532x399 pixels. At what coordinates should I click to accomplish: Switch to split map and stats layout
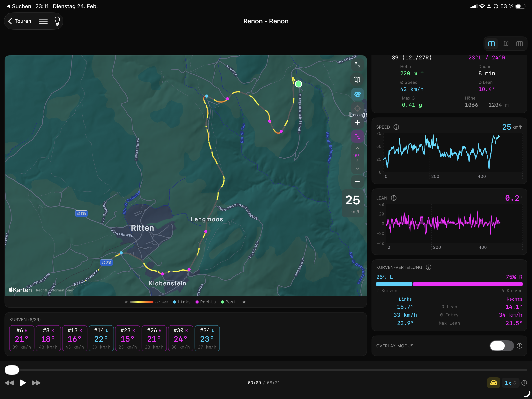click(491, 44)
